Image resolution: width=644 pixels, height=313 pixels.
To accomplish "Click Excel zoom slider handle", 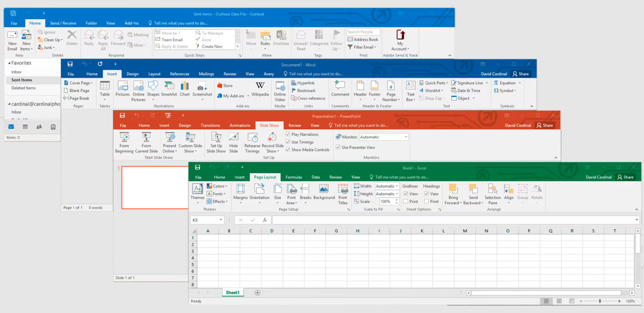I will pos(600,301).
